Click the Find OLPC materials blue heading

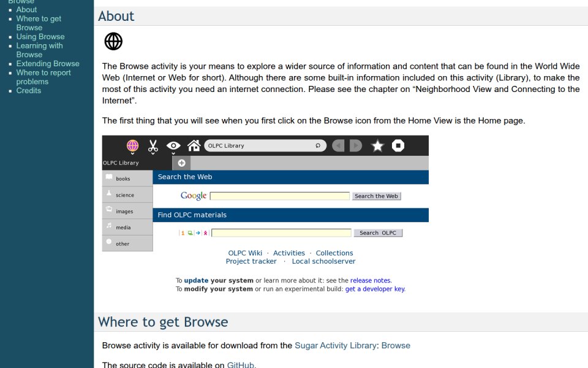pos(290,215)
